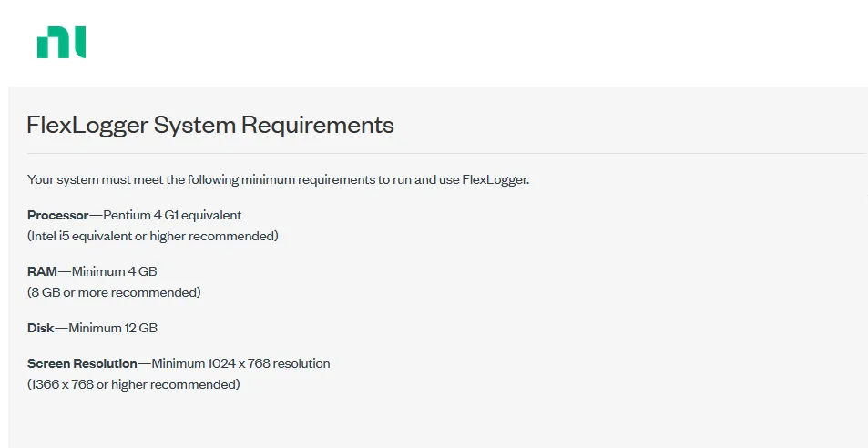Screen dimensions: 868x448
Task: Select the bold Screen Resolution label
Action: 82,363
